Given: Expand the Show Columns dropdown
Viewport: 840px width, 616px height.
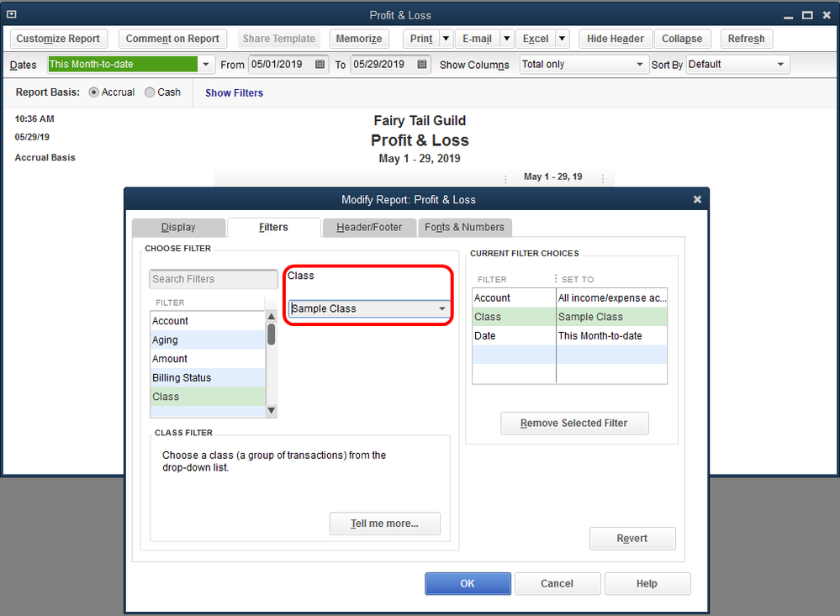Looking at the screenshot, I should point(639,64).
